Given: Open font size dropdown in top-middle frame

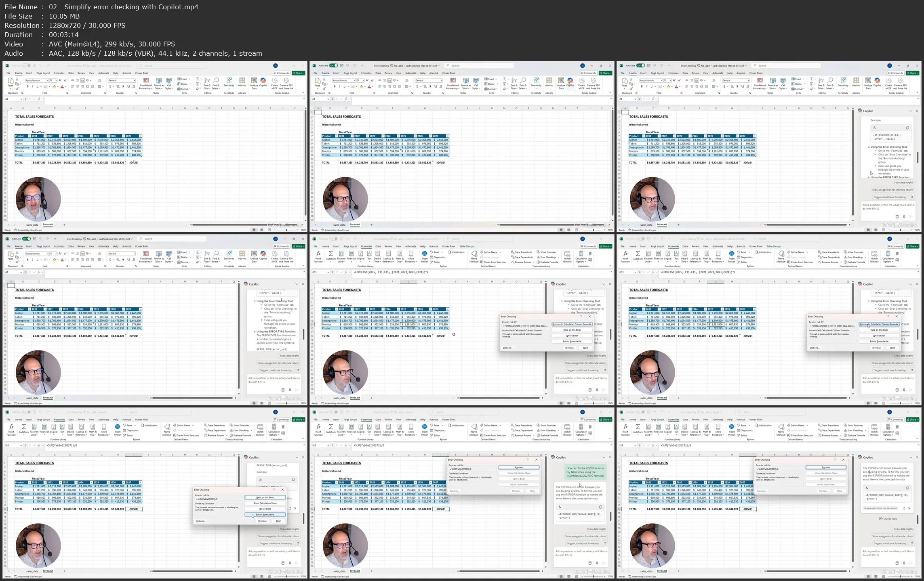Looking at the screenshot, I should [363, 80].
